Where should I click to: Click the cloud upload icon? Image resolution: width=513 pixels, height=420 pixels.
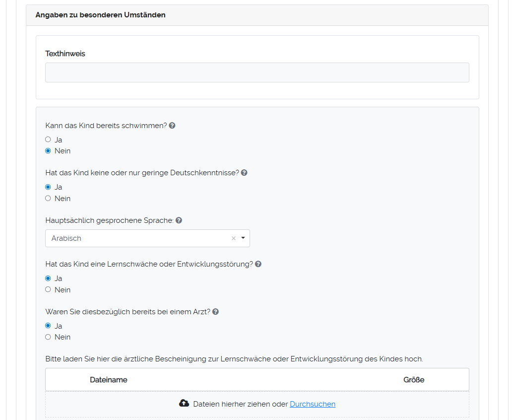[x=184, y=404]
